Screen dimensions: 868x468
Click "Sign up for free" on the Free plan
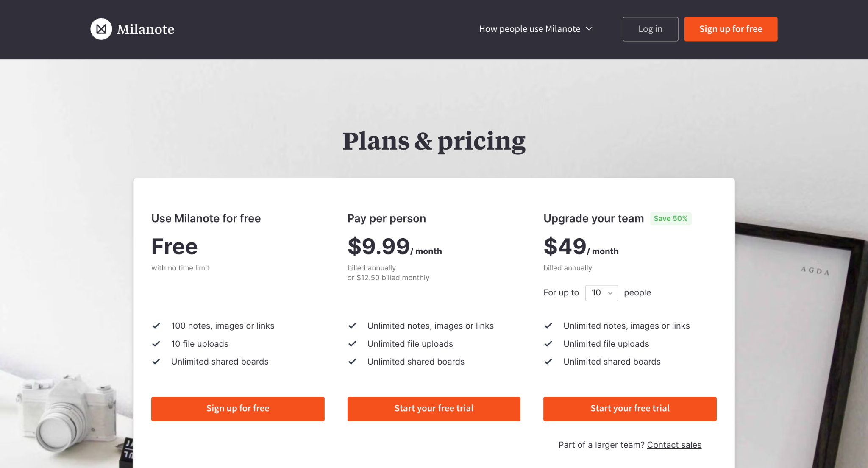[x=238, y=408]
